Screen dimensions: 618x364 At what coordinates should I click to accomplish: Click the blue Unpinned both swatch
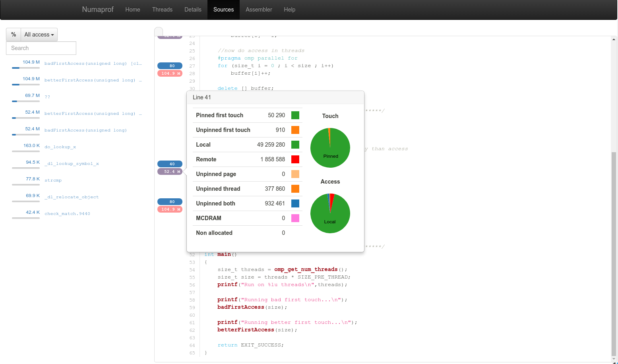pyautogui.click(x=295, y=203)
